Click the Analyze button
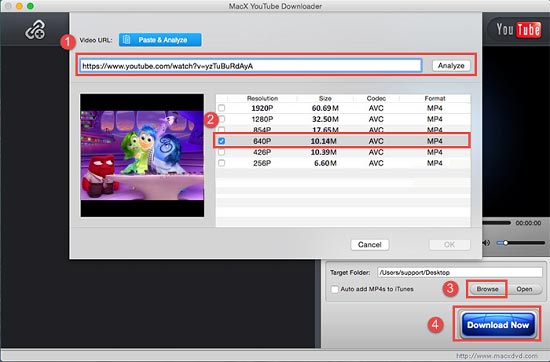This screenshot has height=362, width=550. (451, 66)
